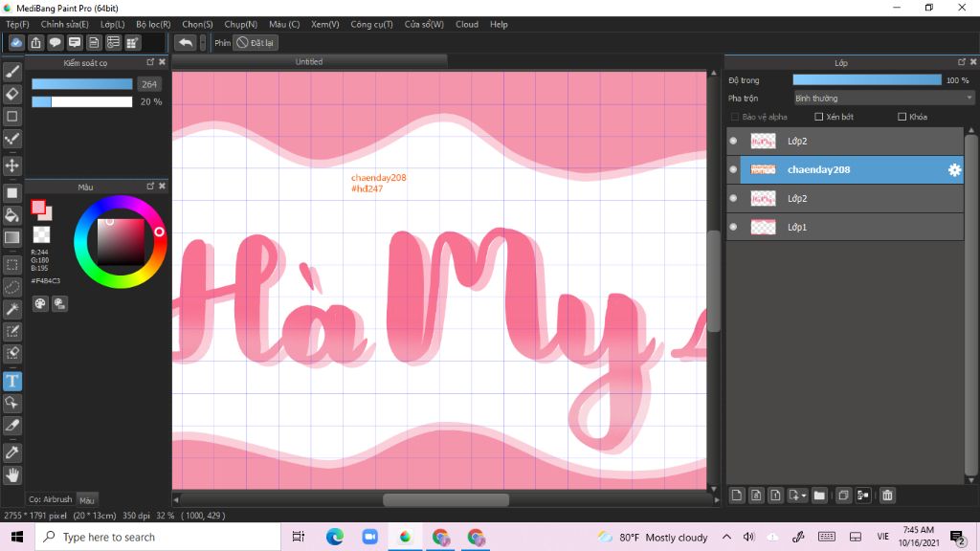Select the rectangular Select tool
Image resolution: width=980 pixels, height=551 pixels.
(11, 264)
